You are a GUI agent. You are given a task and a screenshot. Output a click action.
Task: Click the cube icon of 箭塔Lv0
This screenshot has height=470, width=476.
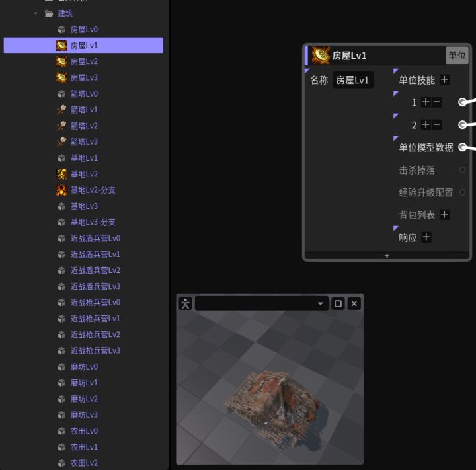pyautogui.click(x=61, y=94)
